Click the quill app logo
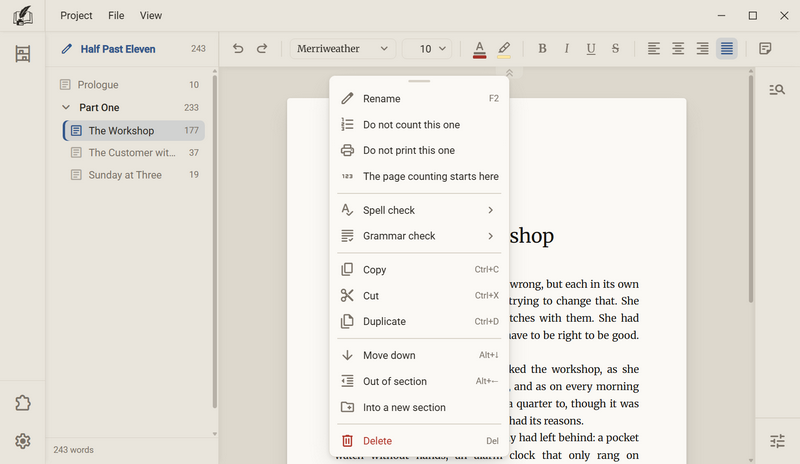 pos(22,16)
